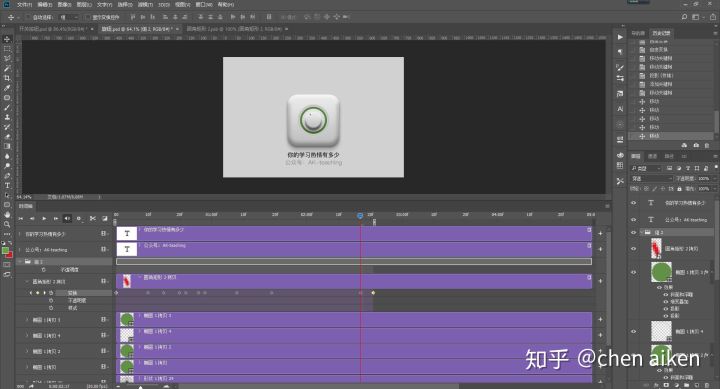Select the Eyedropper tool

click(7, 88)
